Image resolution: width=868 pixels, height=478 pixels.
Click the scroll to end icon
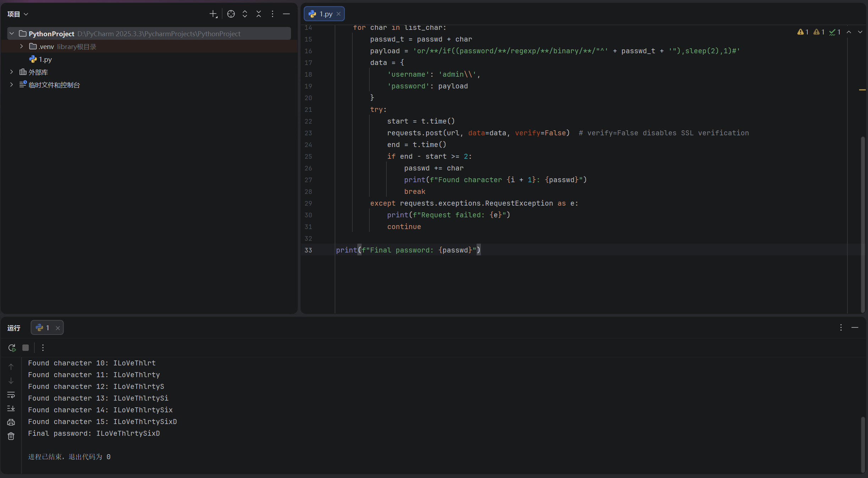pos(11,408)
